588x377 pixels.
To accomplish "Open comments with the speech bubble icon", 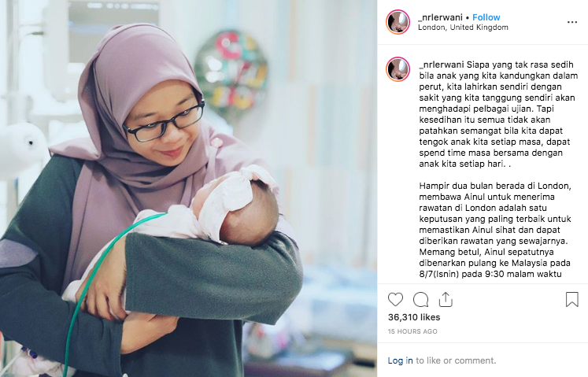I will pyautogui.click(x=421, y=300).
